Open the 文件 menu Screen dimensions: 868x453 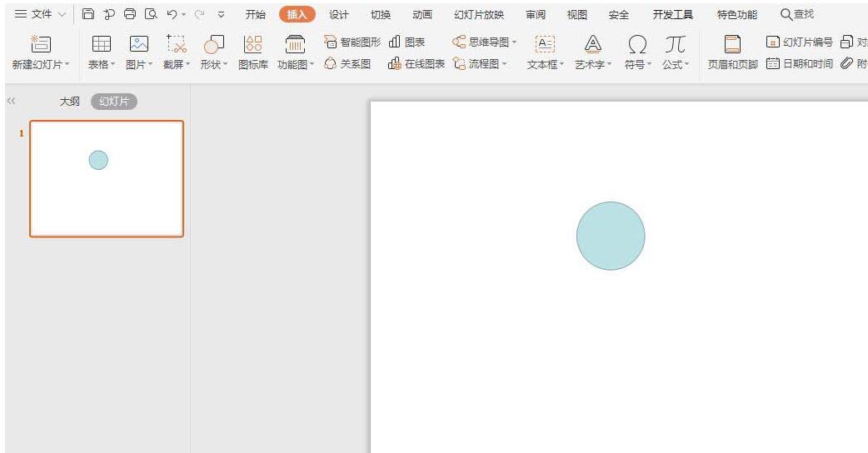(40, 14)
